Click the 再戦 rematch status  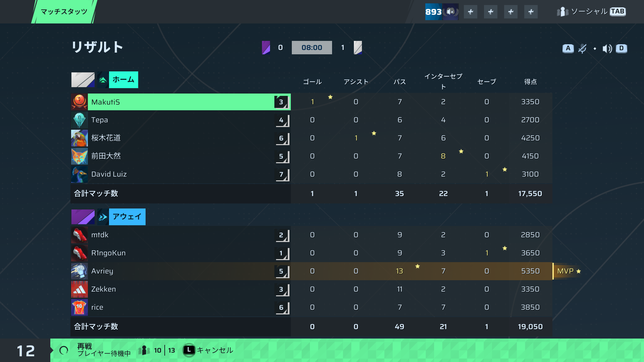click(85, 346)
